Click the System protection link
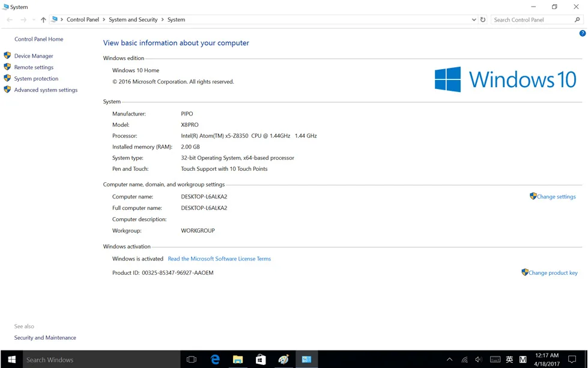Image resolution: width=588 pixels, height=368 pixels. (36, 79)
